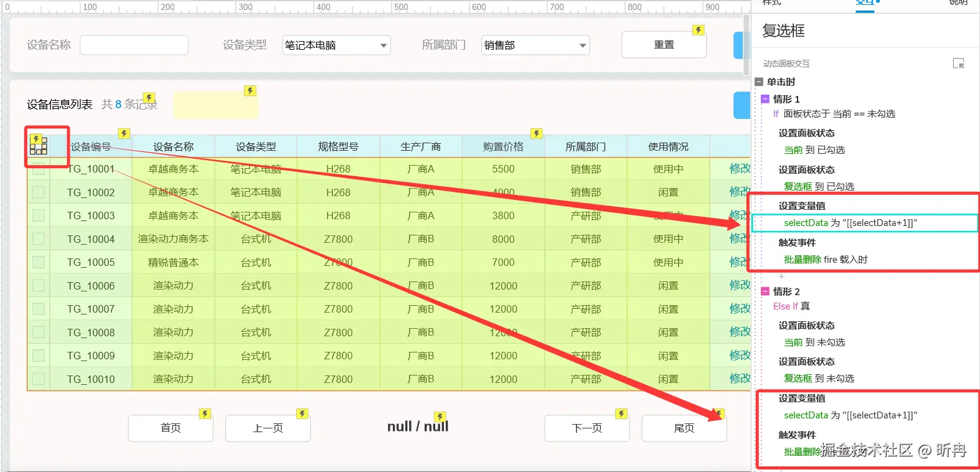
Task: Click the 设备名称 text input field
Action: [x=134, y=45]
